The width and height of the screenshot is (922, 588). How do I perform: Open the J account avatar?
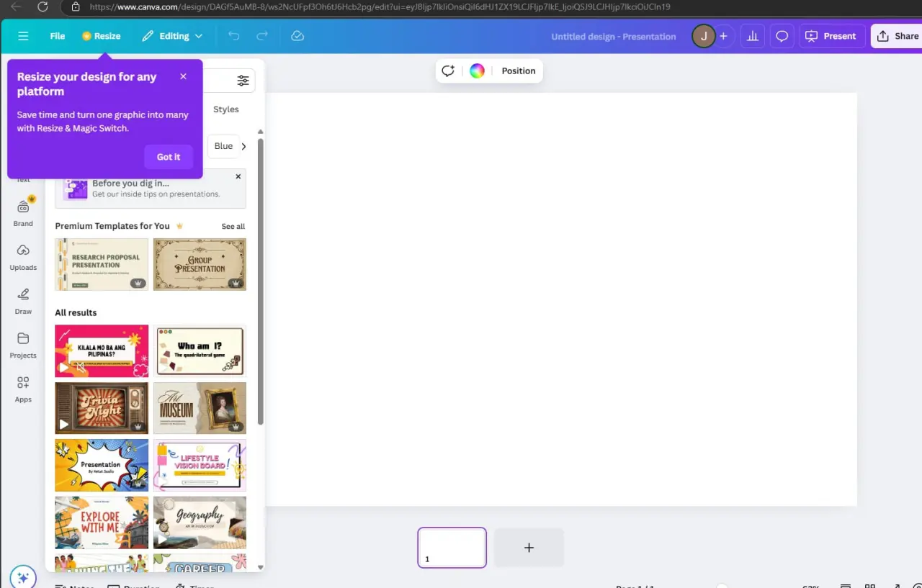click(704, 36)
